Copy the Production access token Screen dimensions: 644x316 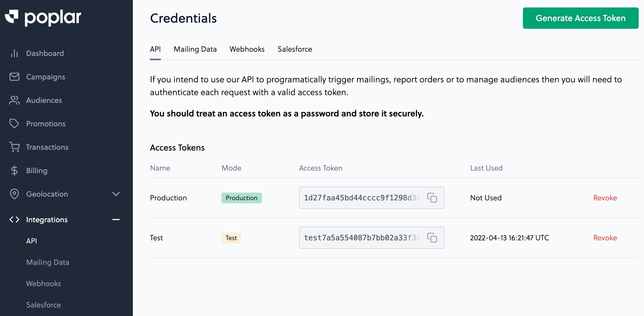432,198
